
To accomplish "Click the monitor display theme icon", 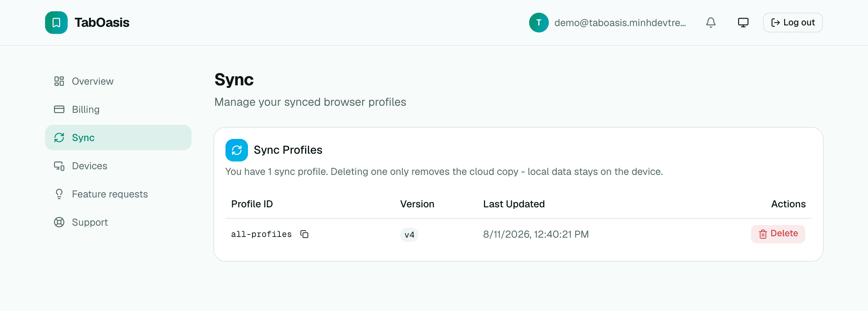I will [743, 23].
